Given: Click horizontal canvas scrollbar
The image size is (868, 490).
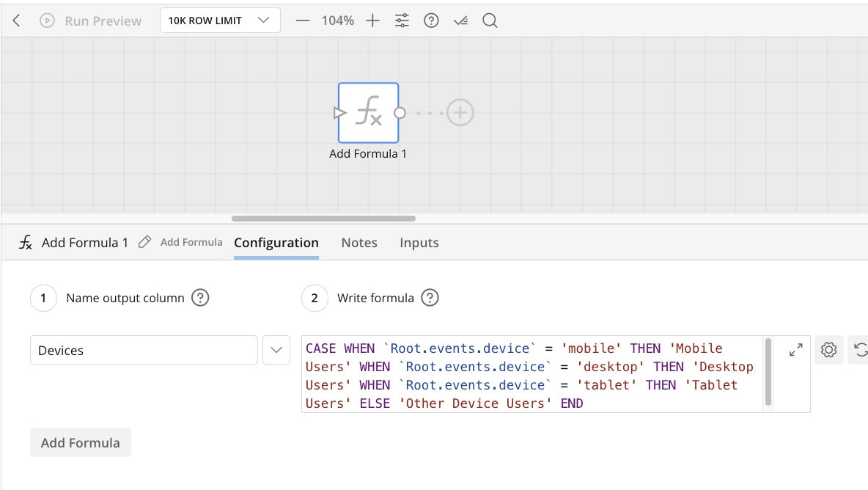Looking at the screenshot, I should coord(323,219).
